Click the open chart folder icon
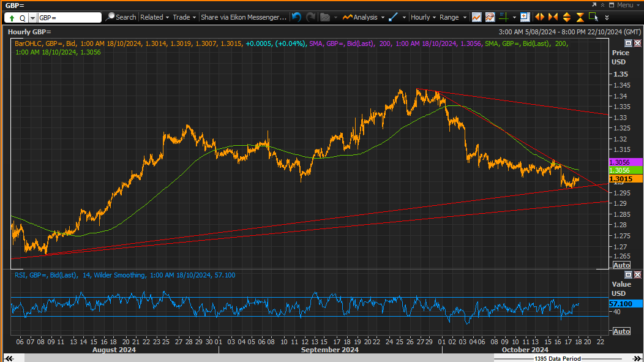The width and height of the screenshot is (644, 362). pyautogui.click(x=325, y=17)
